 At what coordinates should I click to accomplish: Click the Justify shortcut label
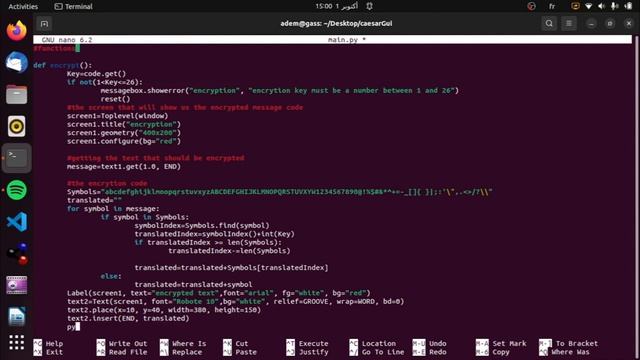(x=313, y=352)
